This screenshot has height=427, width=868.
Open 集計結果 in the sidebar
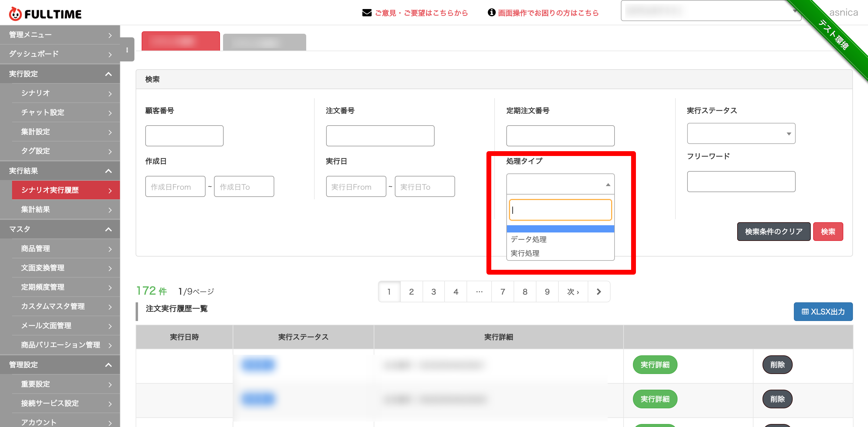click(x=66, y=209)
